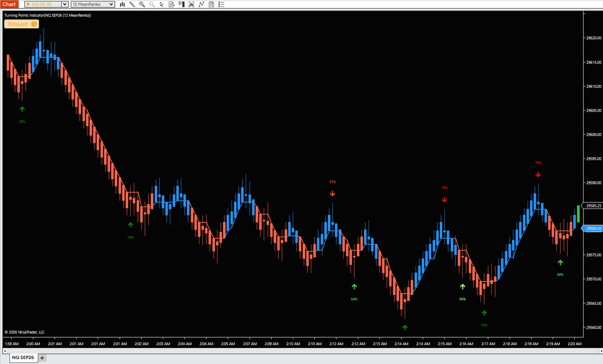This screenshot has height=364, width=603.
Task: Click the 2026 NinjaTrader, LLC copyright text
Action: click(24, 332)
